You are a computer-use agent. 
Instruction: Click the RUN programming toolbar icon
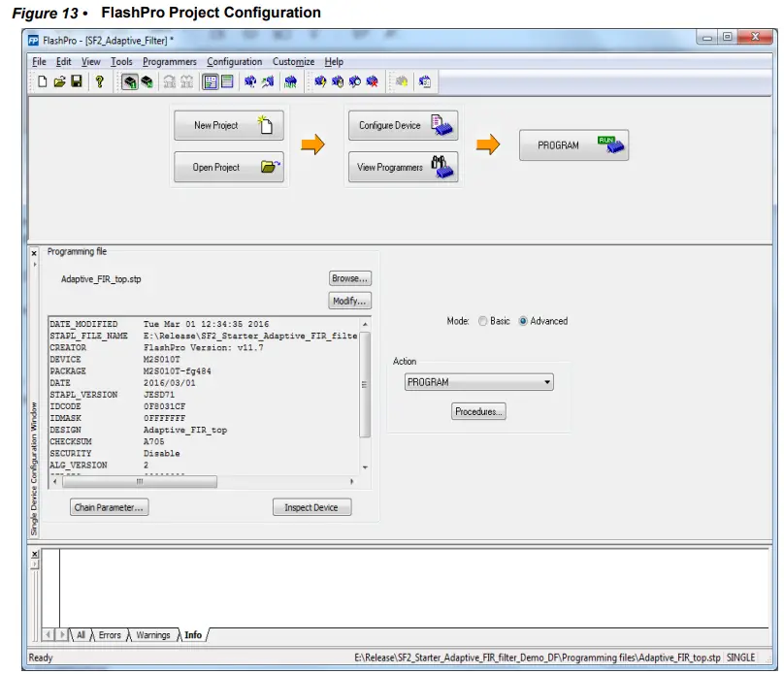pos(291,81)
